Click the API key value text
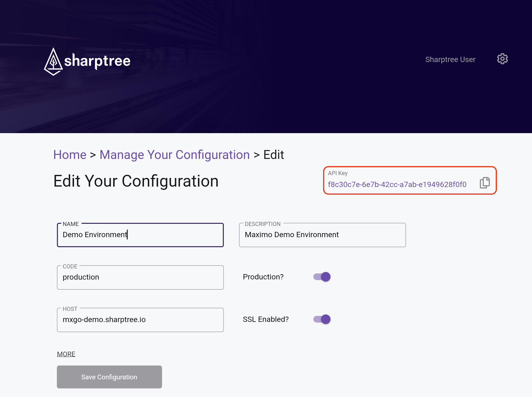The height and width of the screenshot is (397, 532). (397, 184)
